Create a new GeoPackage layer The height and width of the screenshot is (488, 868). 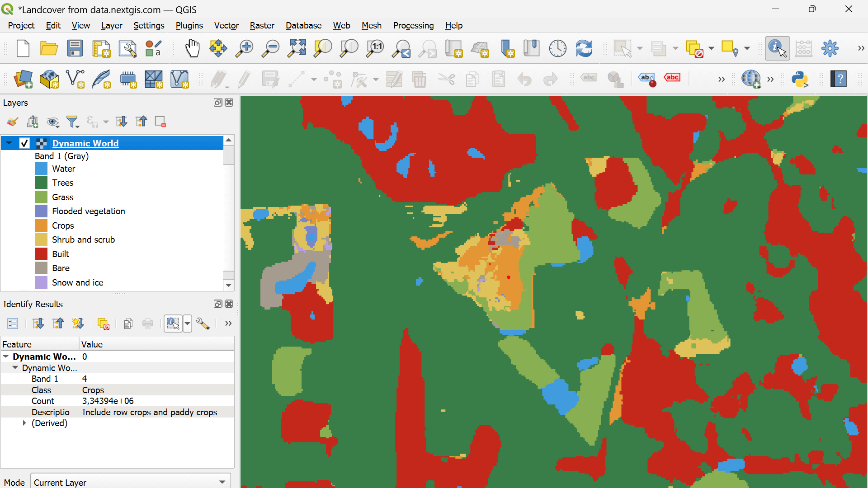(x=49, y=79)
